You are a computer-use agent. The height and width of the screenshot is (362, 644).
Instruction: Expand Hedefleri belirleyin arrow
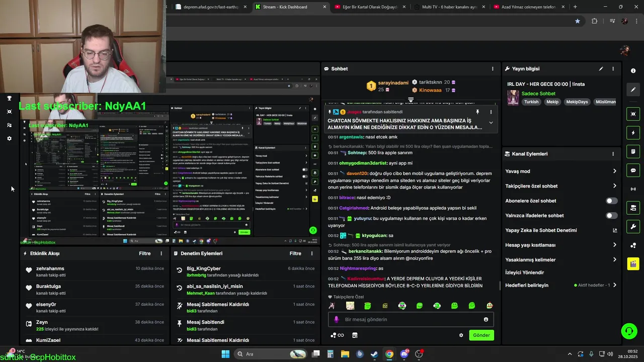point(614,285)
